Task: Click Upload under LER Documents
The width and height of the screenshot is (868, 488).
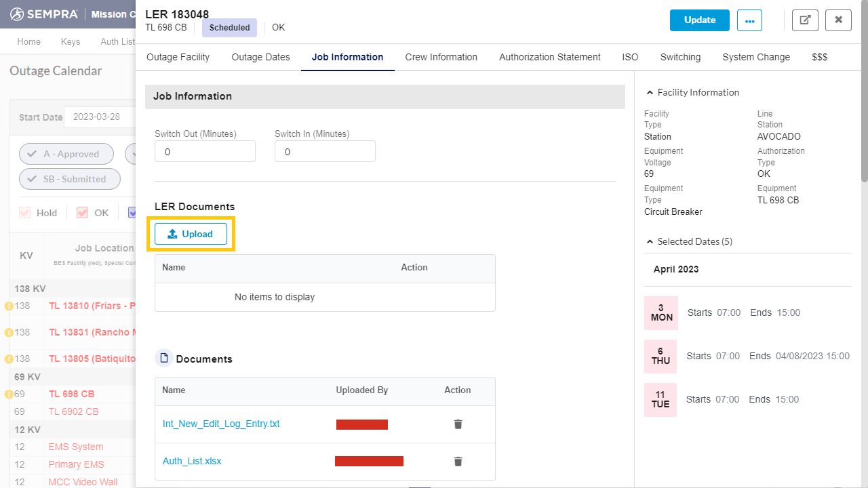Action: (x=191, y=234)
